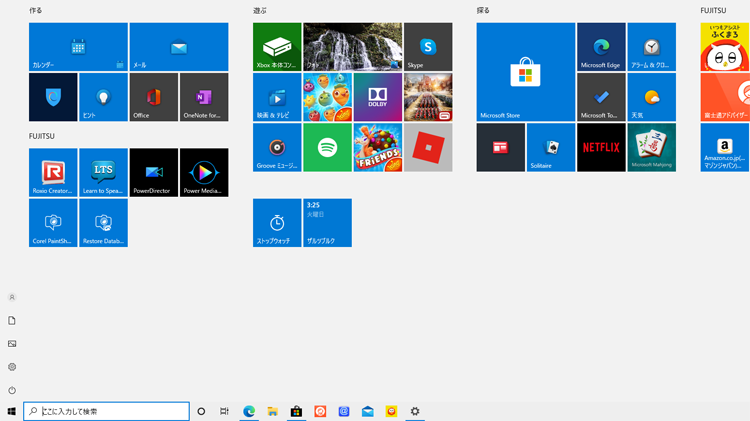Open the red News tile
This screenshot has height=421, width=750.
pos(501,147)
